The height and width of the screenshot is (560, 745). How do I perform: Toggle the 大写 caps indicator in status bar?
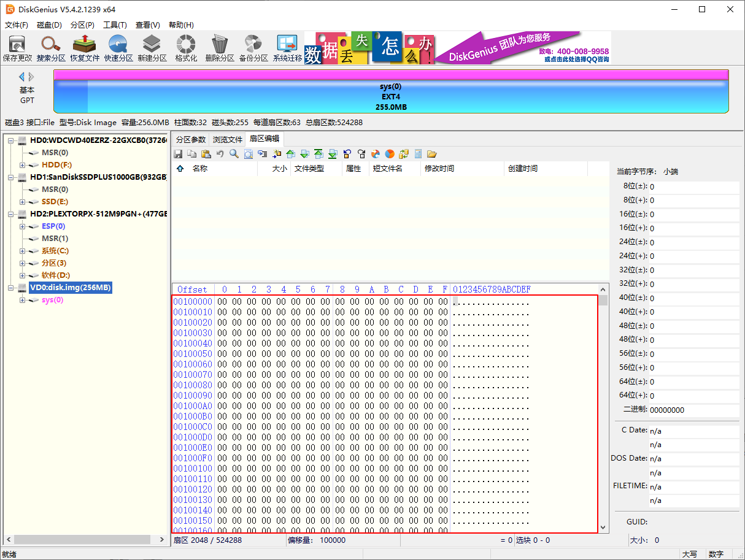(x=690, y=554)
